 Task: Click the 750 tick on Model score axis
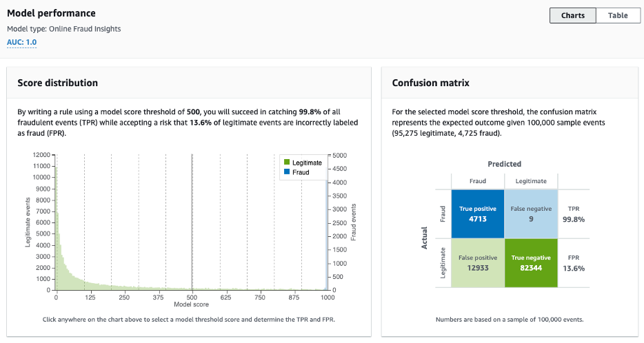coord(259,298)
